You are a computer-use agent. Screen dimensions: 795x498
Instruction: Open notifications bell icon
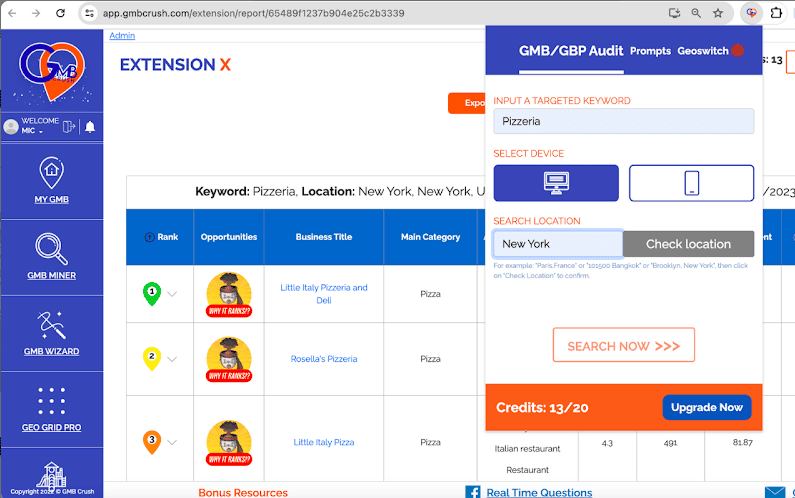point(90,126)
